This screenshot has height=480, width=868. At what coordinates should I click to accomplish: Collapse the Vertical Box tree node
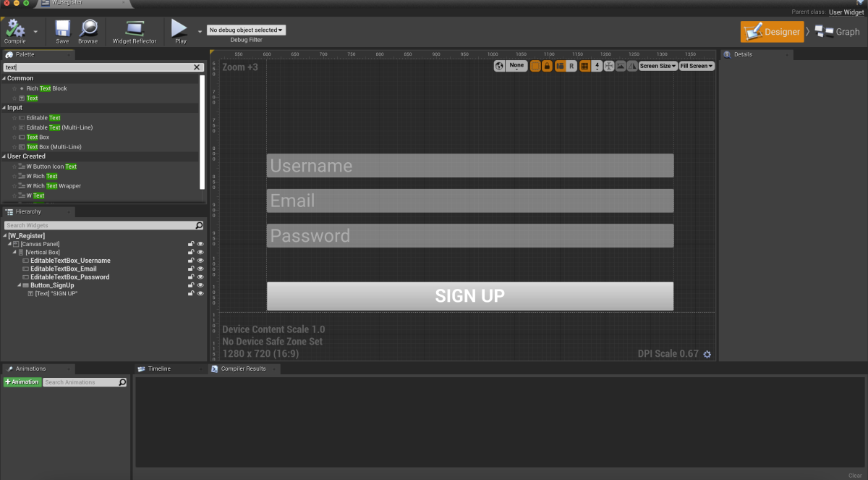15,252
